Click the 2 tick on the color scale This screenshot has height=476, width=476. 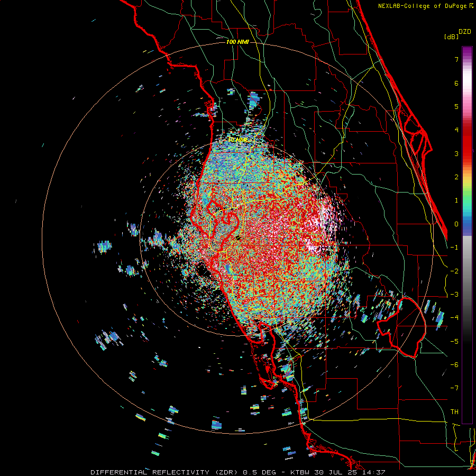[x=456, y=177]
